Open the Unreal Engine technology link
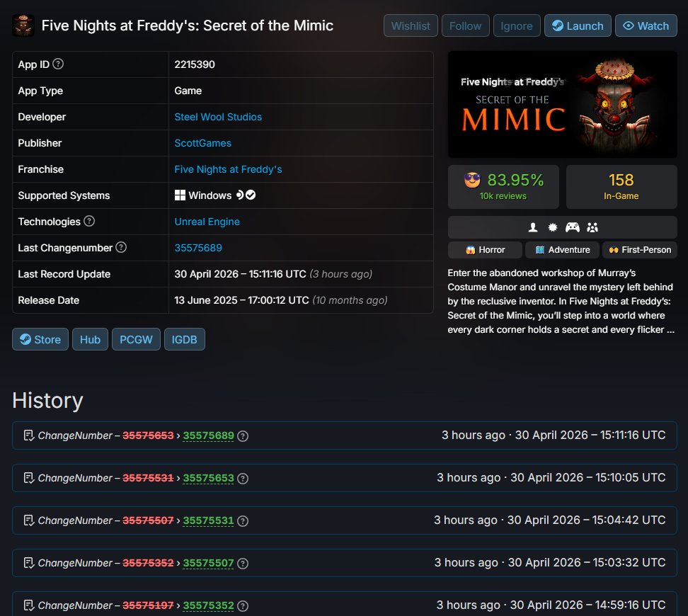 point(207,222)
